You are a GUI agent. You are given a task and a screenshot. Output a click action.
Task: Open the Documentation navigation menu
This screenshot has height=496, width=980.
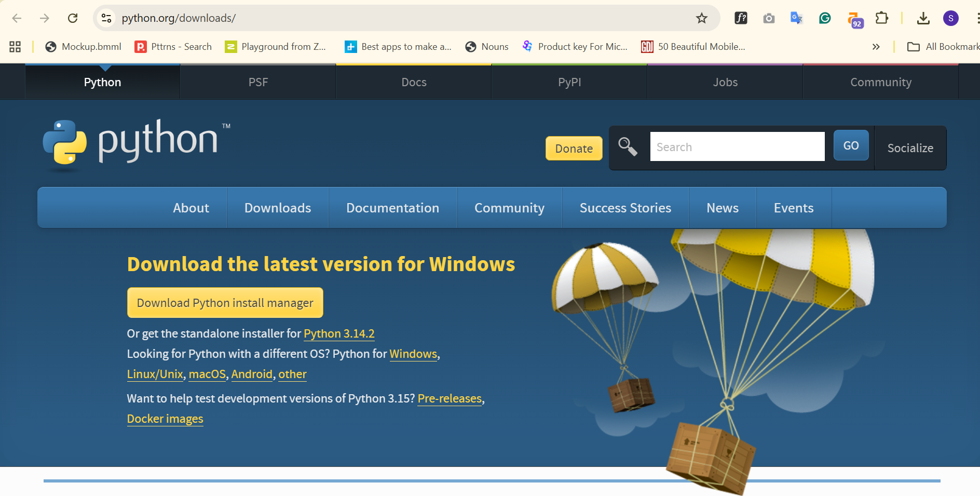click(x=392, y=208)
